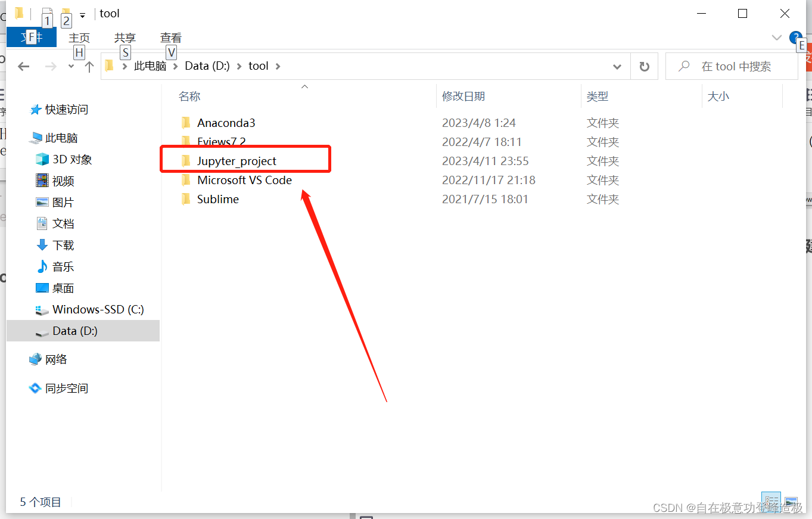Click the Anaconda3 folder icon

click(x=185, y=123)
